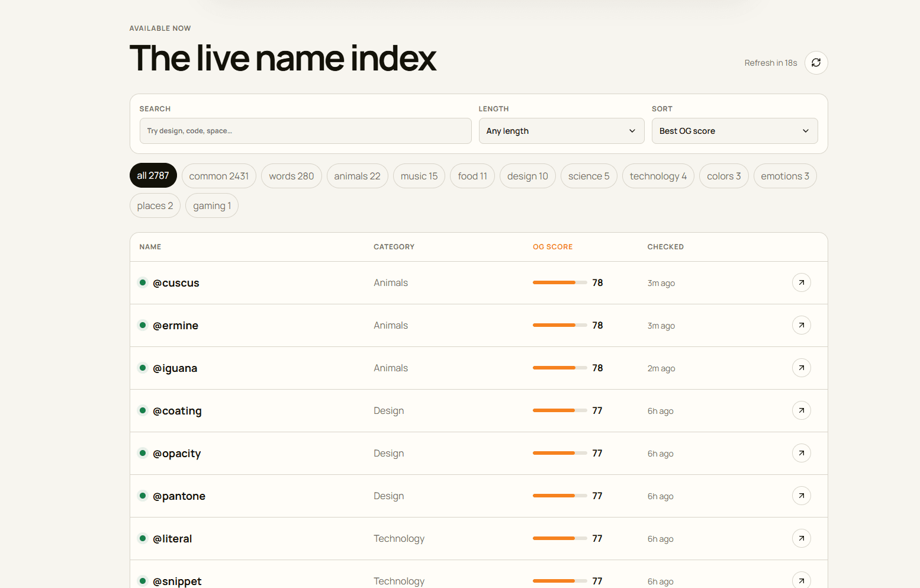Screen dimensions: 920x588
Task: Open the arrow link for @snippet
Action: tap(801, 580)
